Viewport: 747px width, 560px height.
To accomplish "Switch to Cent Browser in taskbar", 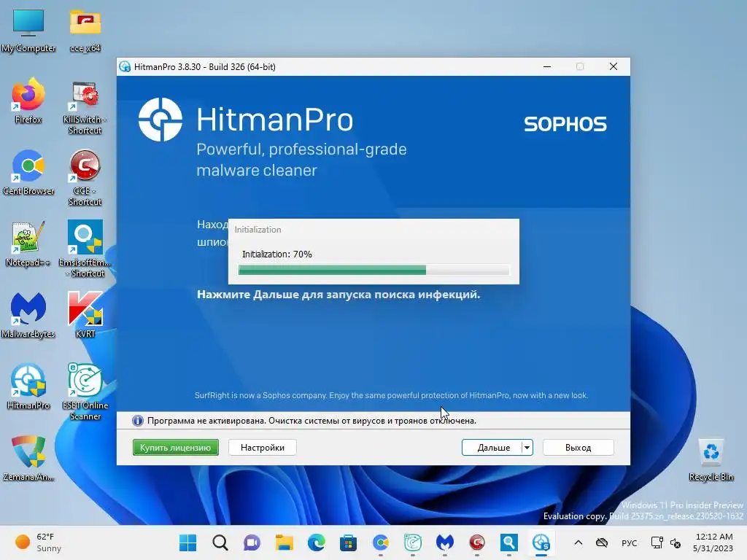I will click(x=381, y=542).
